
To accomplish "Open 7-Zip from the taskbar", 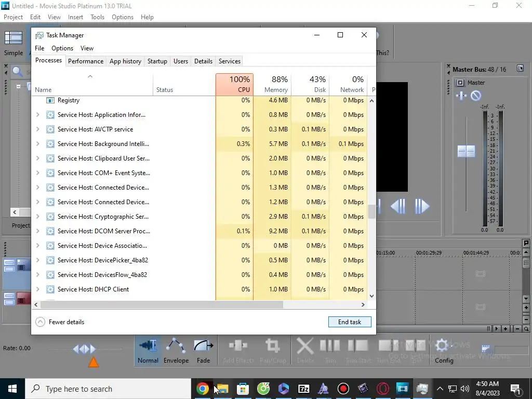I will point(303,389).
